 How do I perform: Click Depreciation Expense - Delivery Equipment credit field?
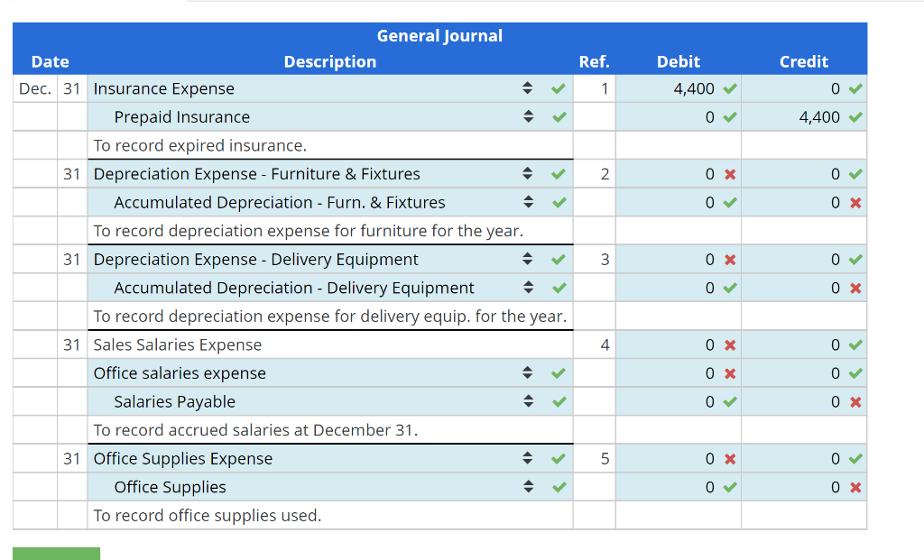(804, 259)
